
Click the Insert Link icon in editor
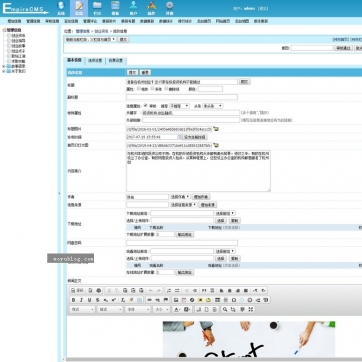(x=150, y=300)
